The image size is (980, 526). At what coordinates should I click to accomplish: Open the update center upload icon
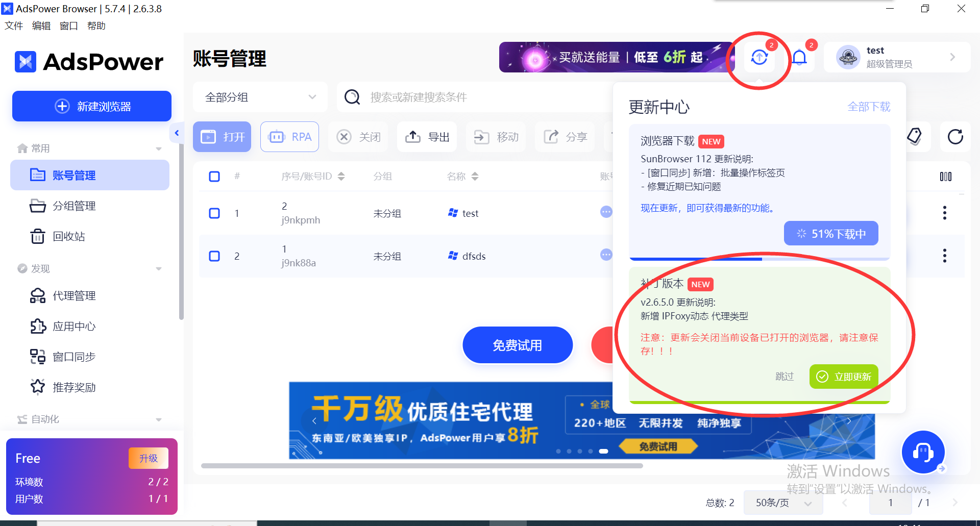click(x=759, y=57)
